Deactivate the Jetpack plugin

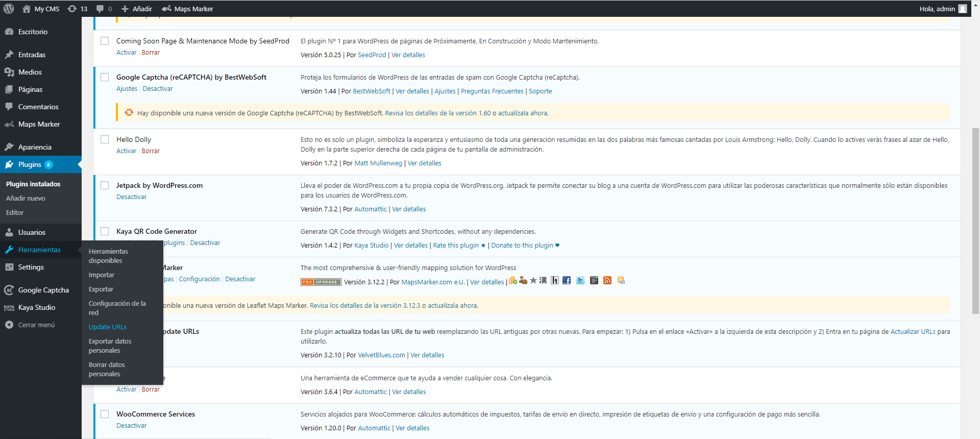pyautogui.click(x=131, y=197)
